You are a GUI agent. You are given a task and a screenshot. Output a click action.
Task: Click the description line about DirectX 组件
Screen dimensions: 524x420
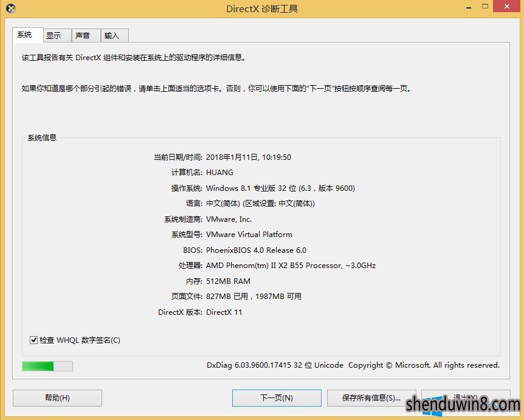pyautogui.click(x=134, y=58)
